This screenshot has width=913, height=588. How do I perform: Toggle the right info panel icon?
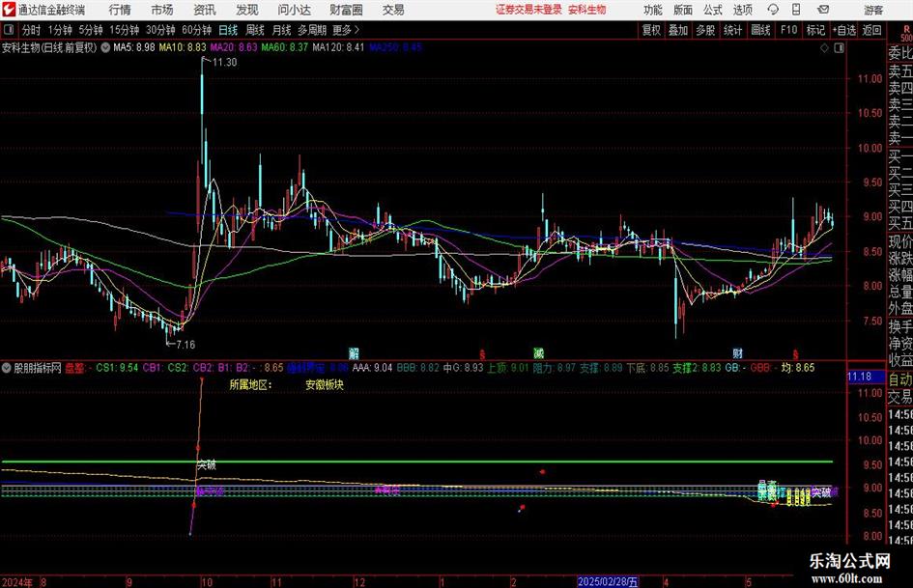[839, 47]
